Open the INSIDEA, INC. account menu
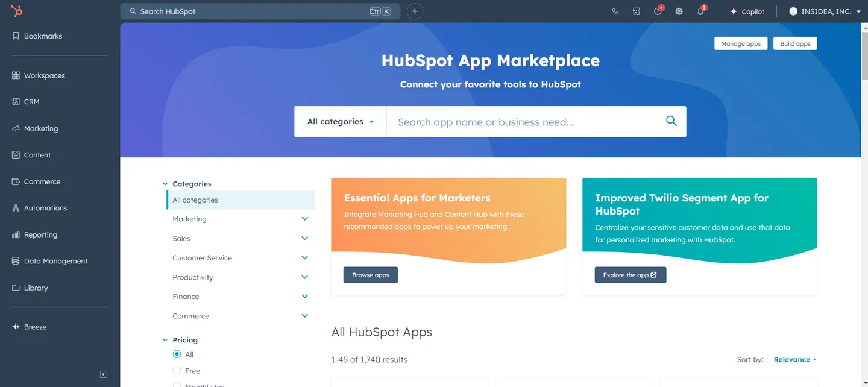Image resolution: width=868 pixels, height=387 pixels. pyautogui.click(x=825, y=11)
